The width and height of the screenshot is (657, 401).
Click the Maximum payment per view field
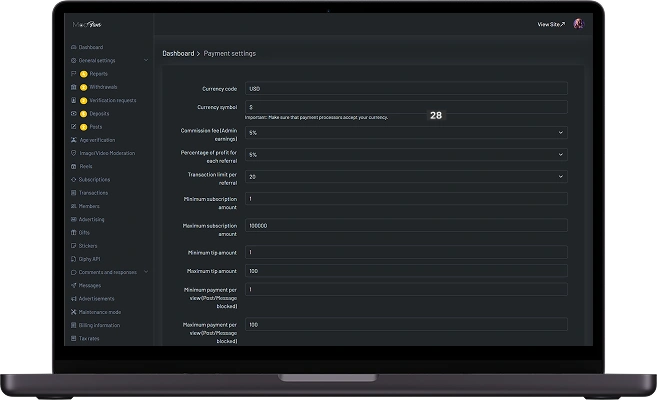[x=406, y=324]
